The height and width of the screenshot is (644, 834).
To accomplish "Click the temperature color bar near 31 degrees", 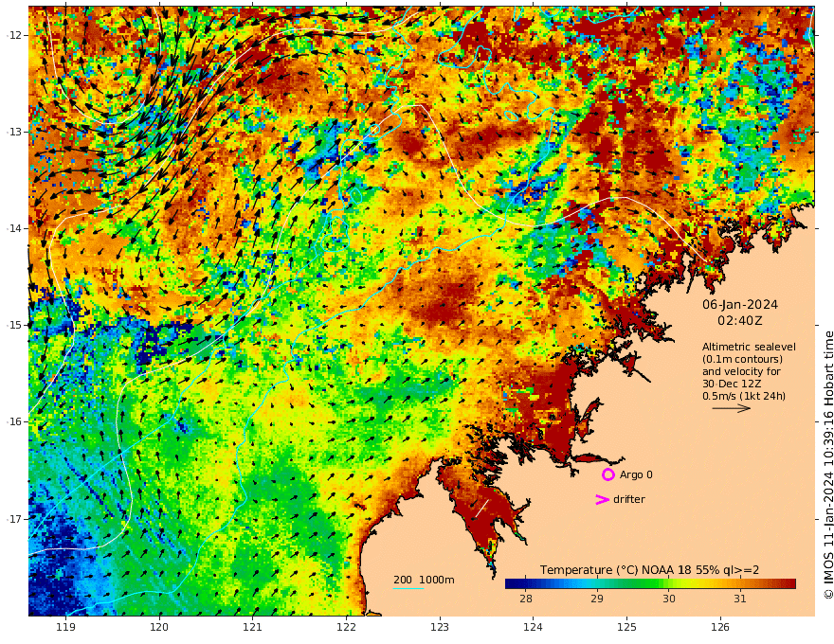I will click(x=740, y=584).
